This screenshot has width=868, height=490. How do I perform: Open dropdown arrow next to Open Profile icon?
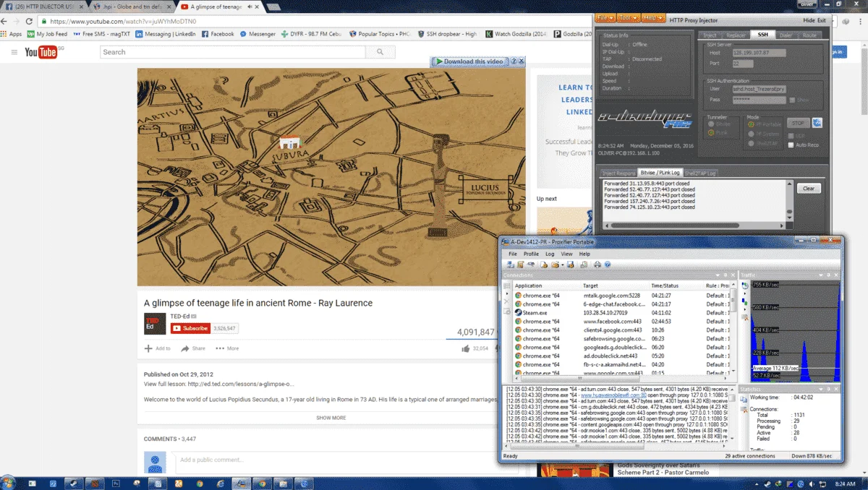562,265
